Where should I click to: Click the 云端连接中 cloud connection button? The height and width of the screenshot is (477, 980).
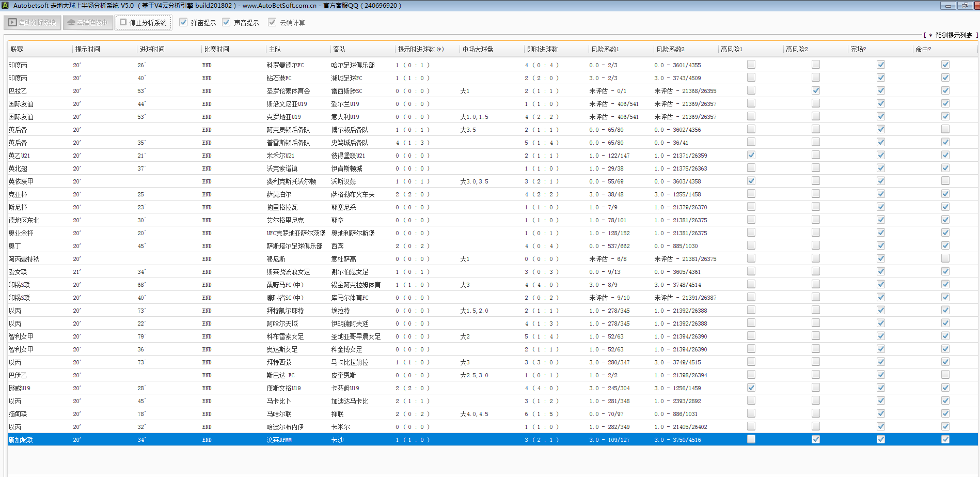coord(88,23)
